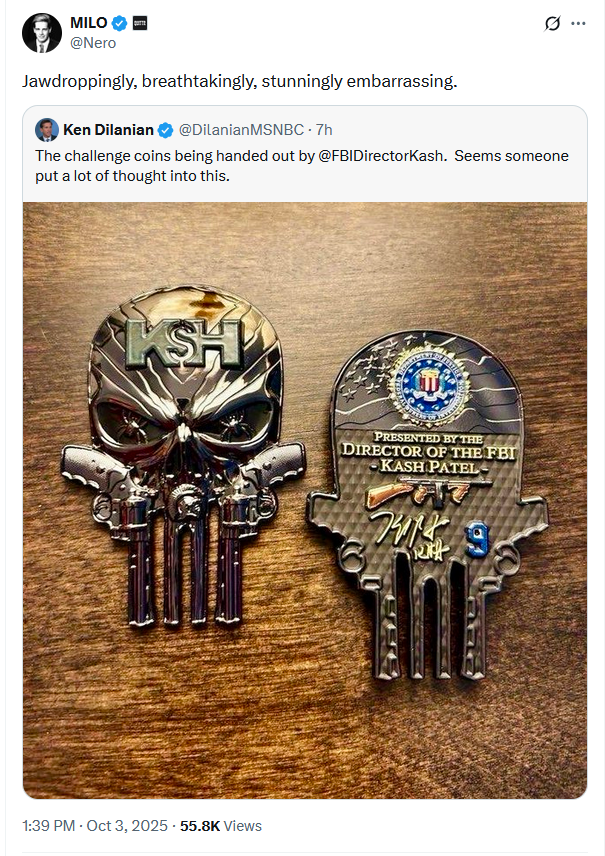Open the @Nero handle link
This screenshot has width=605, height=856.
point(93,43)
